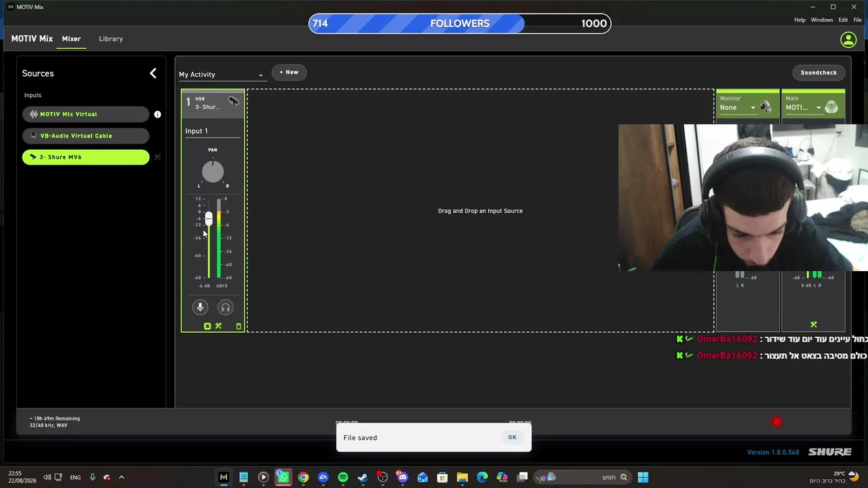Click the 18h 49m Remaining recording info
This screenshot has width=868, height=488.
tap(55, 419)
